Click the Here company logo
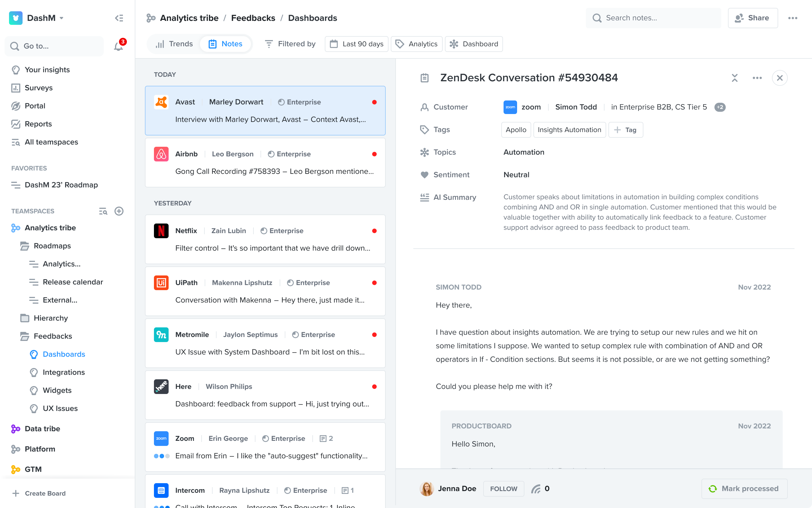The height and width of the screenshot is (508, 812). pyautogui.click(x=161, y=387)
